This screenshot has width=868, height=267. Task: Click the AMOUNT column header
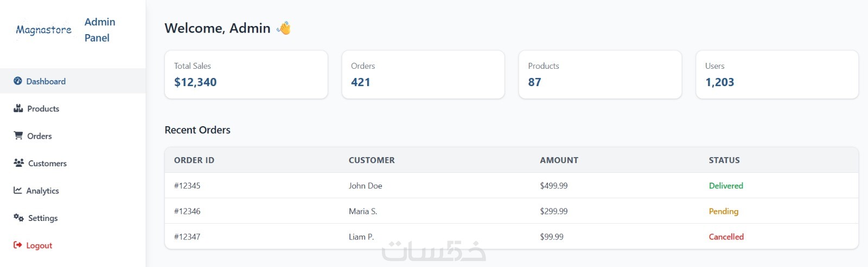pyautogui.click(x=559, y=160)
